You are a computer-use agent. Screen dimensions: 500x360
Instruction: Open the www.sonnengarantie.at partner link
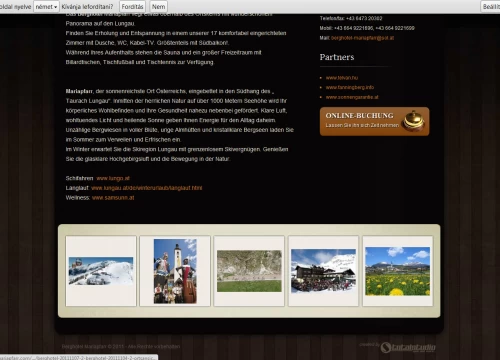(352, 97)
